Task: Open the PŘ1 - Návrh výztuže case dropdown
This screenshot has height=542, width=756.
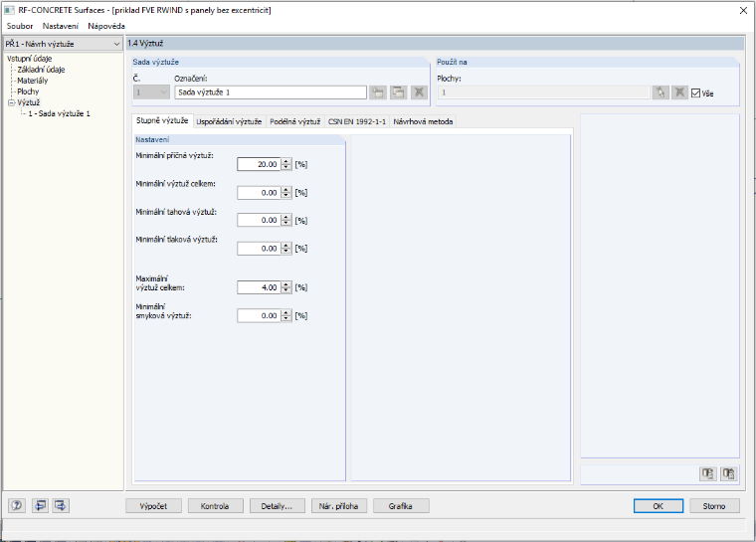Action: point(116,44)
